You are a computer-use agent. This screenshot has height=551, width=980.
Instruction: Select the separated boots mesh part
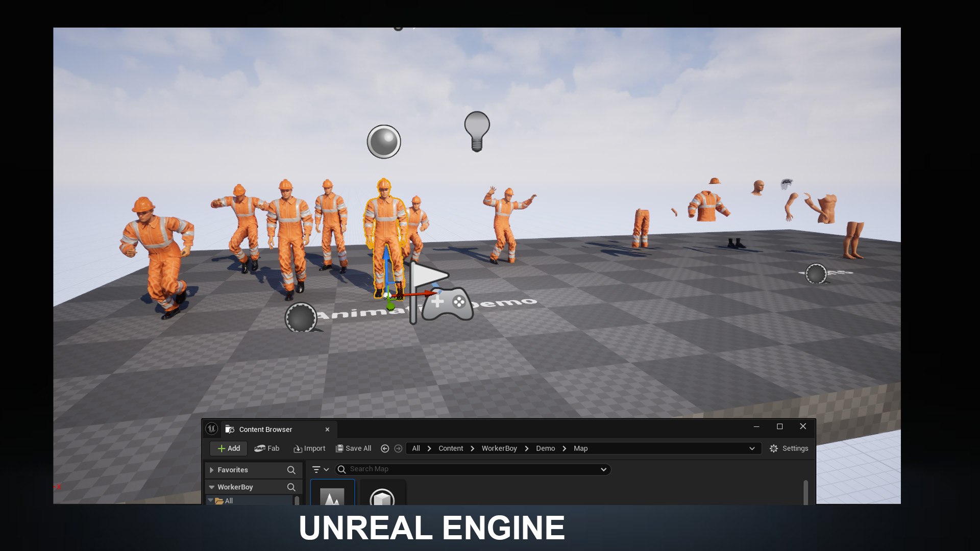click(736, 243)
